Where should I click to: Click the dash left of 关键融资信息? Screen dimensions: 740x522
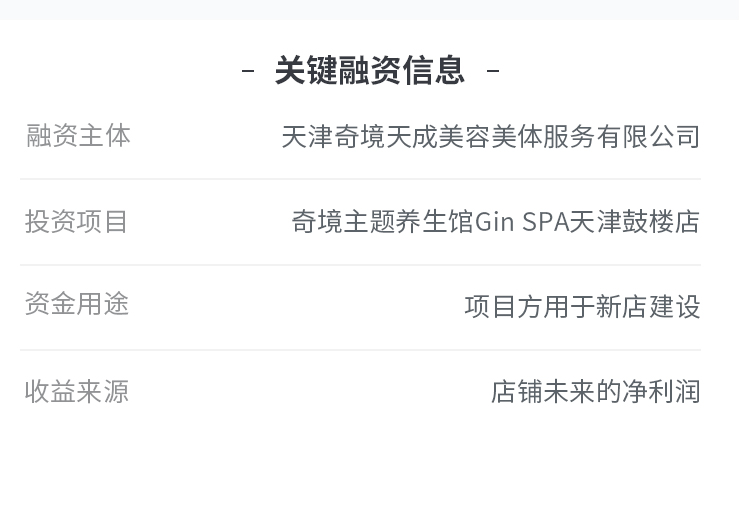tap(248, 71)
